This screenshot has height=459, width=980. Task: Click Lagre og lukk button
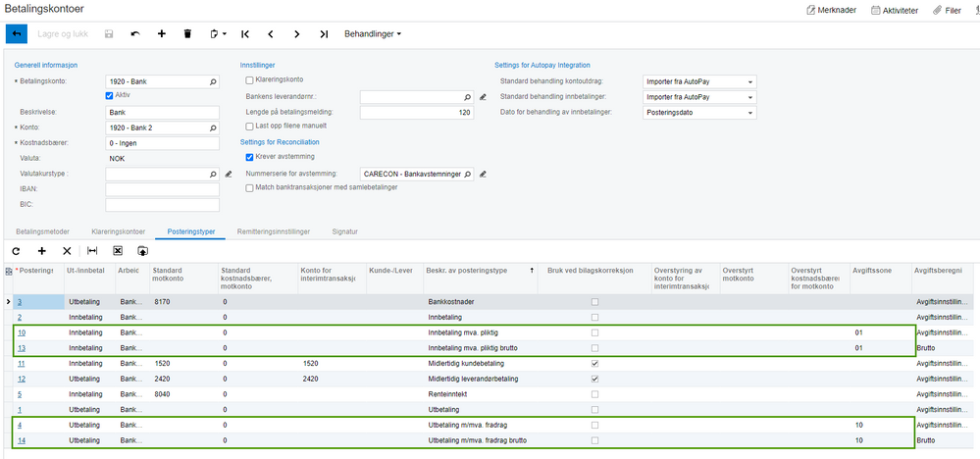63,34
